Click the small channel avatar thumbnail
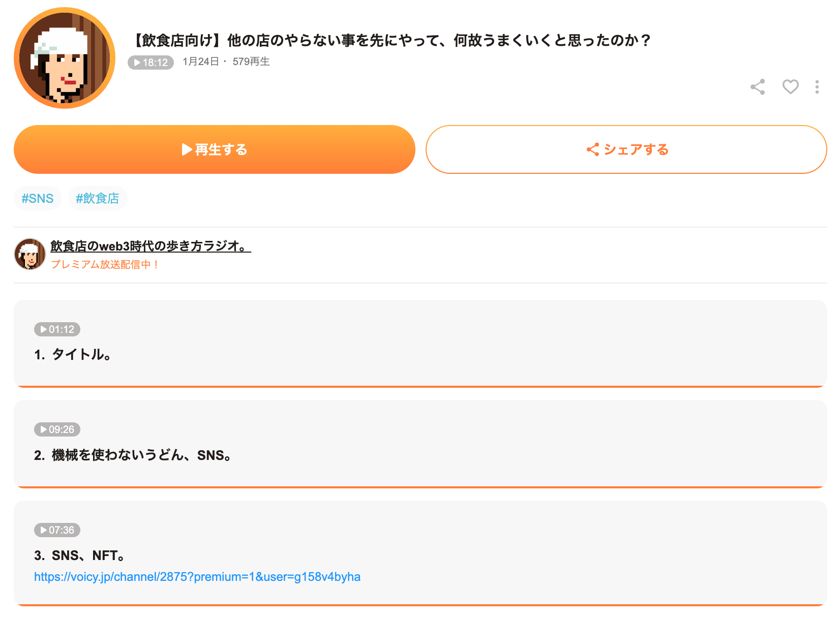The height and width of the screenshot is (620, 840). (x=30, y=254)
